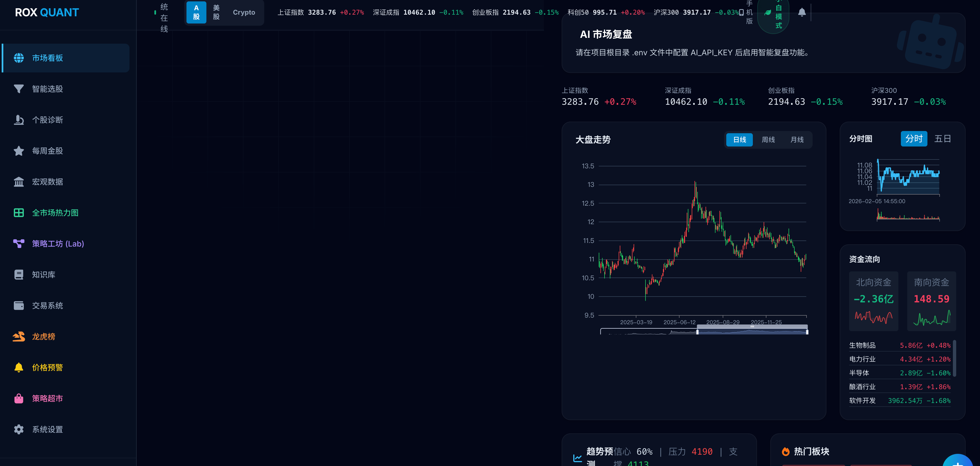
Task: Open the 智能选股 filter icon
Action: 19,88
